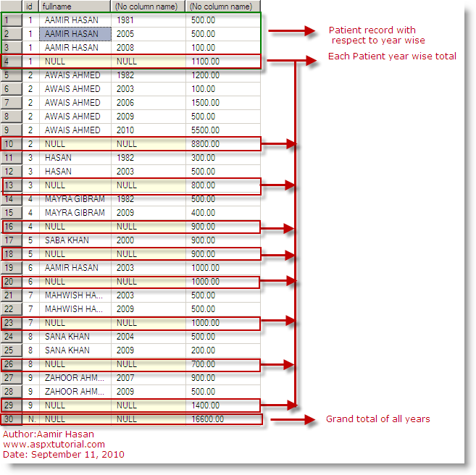Screen dimensions: 476x475
Task: Click MAYRA GIBRAM name in row 14
Action: click(x=75, y=199)
